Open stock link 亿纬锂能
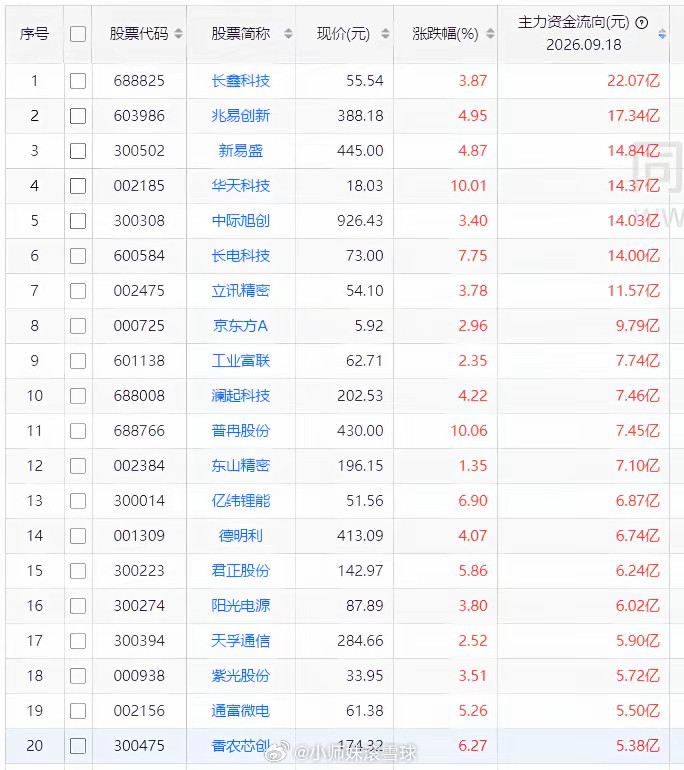Screen dimensions: 684x770 coord(241,501)
